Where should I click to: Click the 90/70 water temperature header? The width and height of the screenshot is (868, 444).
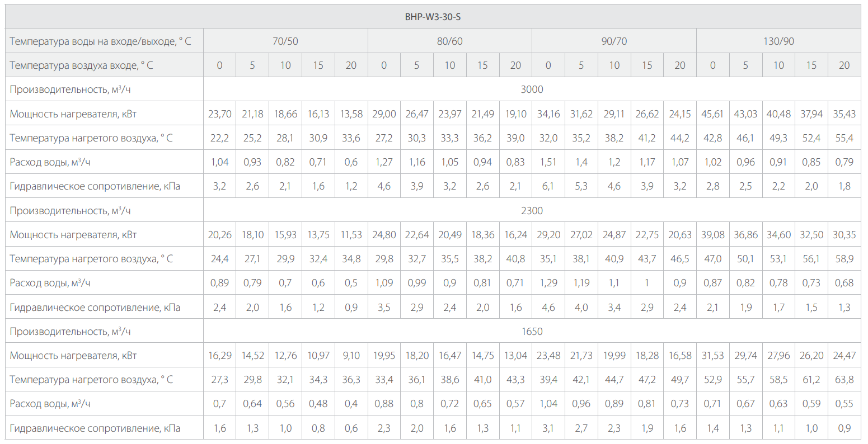pos(614,41)
